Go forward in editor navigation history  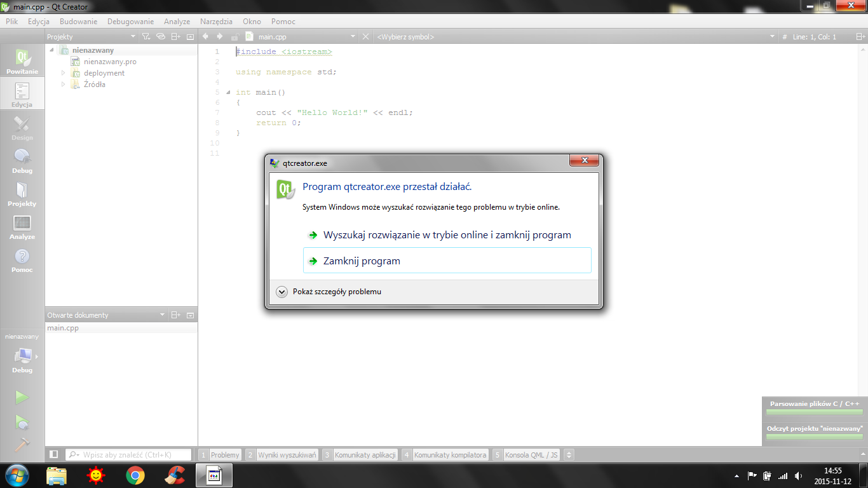point(220,37)
